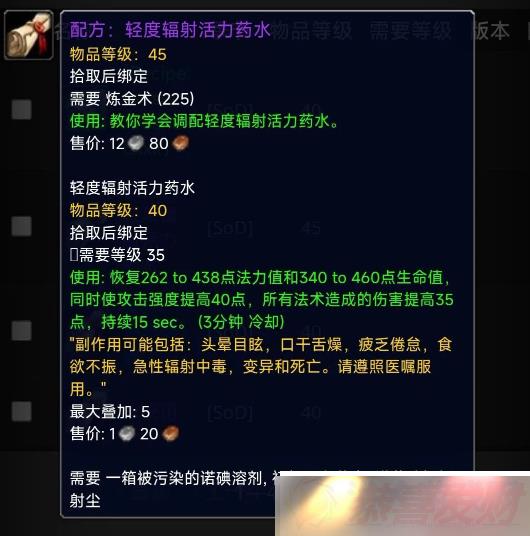The height and width of the screenshot is (536, 530).
Task: Click the white 轻度辐射活力药水 potion name
Action: tap(132, 188)
